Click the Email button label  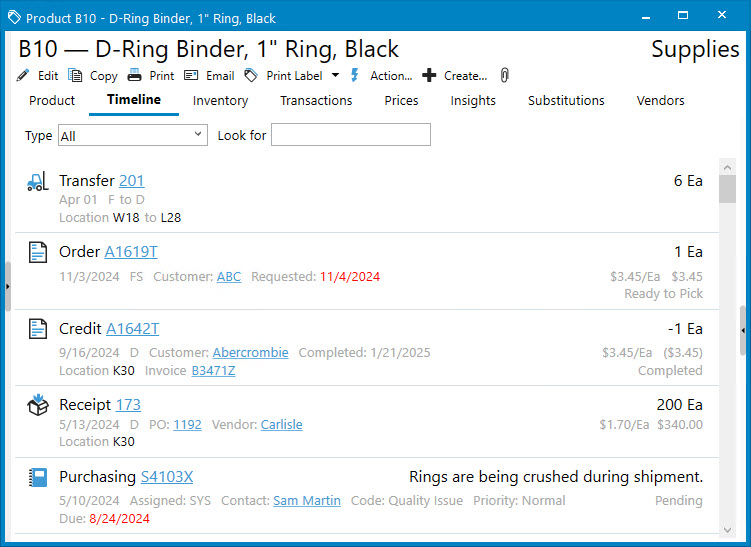pos(220,76)
